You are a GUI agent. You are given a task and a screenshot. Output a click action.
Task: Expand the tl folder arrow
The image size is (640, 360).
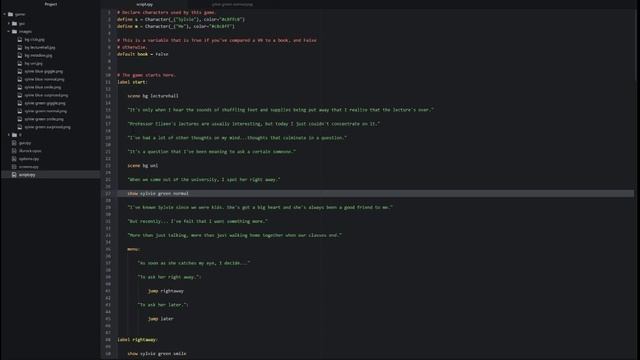point(9,135)
